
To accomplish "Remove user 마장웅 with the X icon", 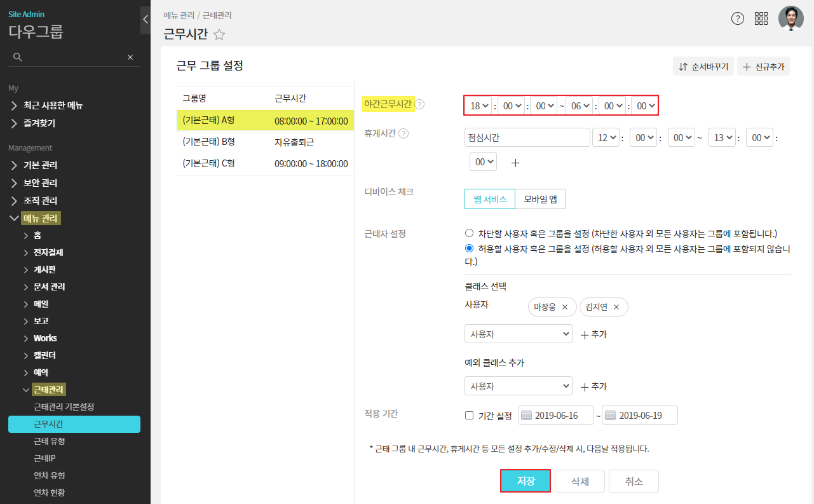I will coord(565,307).
